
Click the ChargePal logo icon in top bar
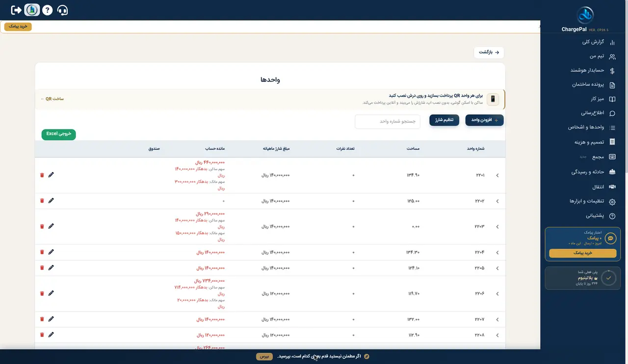pos(32,10)
